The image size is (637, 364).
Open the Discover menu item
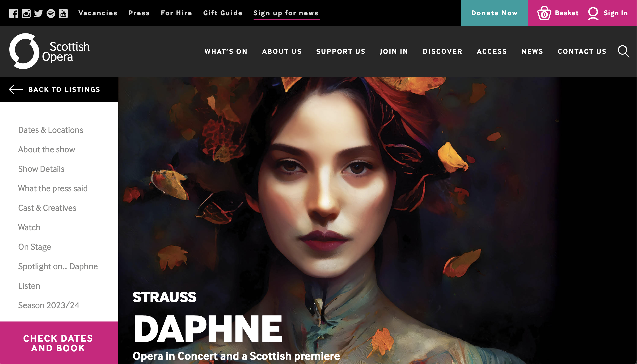pyautogui.click(x=443, y=52)
